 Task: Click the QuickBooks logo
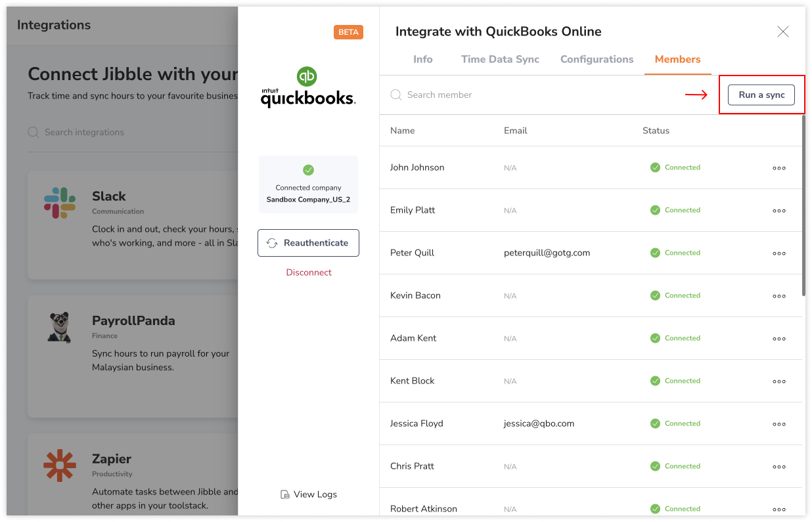[308, 87]
